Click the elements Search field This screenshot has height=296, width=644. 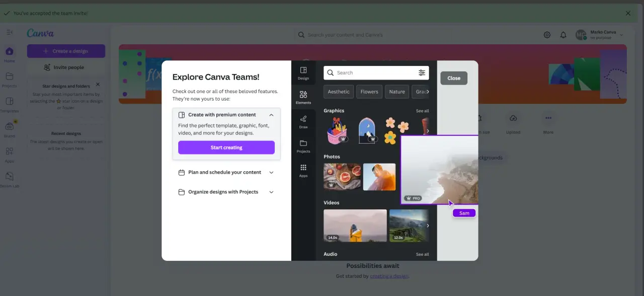376,72
